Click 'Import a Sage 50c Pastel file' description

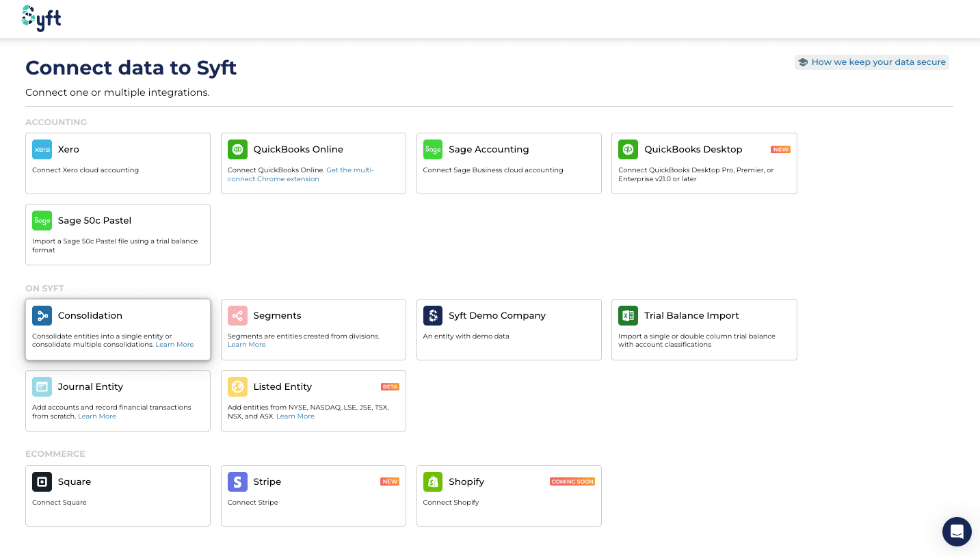coord(115,246)
